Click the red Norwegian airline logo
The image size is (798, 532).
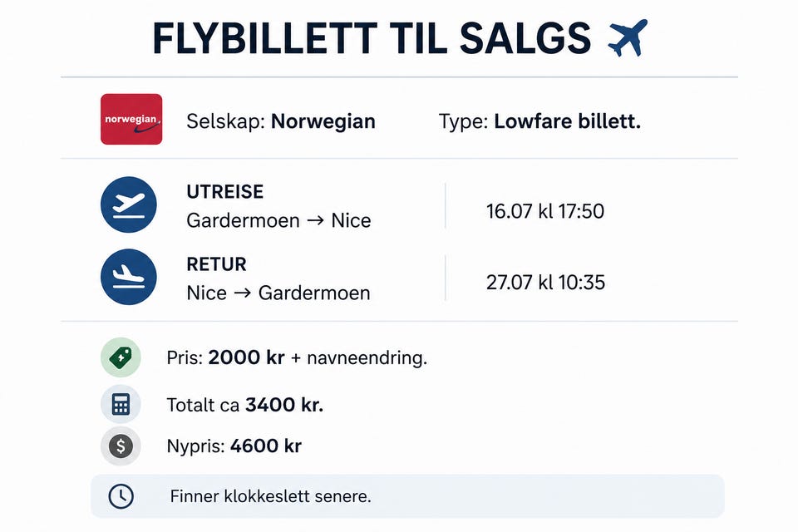pyautogui.click(x=131, y=119)
